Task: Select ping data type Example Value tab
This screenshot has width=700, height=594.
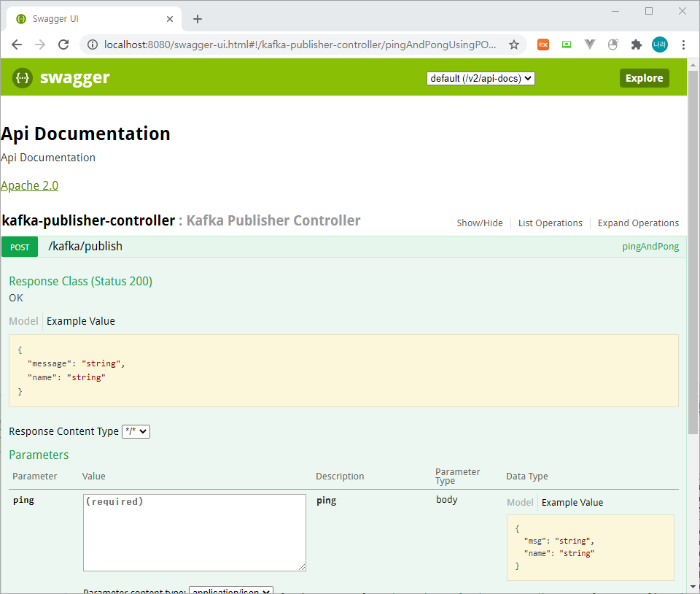Action: click(x=572, y=503)
